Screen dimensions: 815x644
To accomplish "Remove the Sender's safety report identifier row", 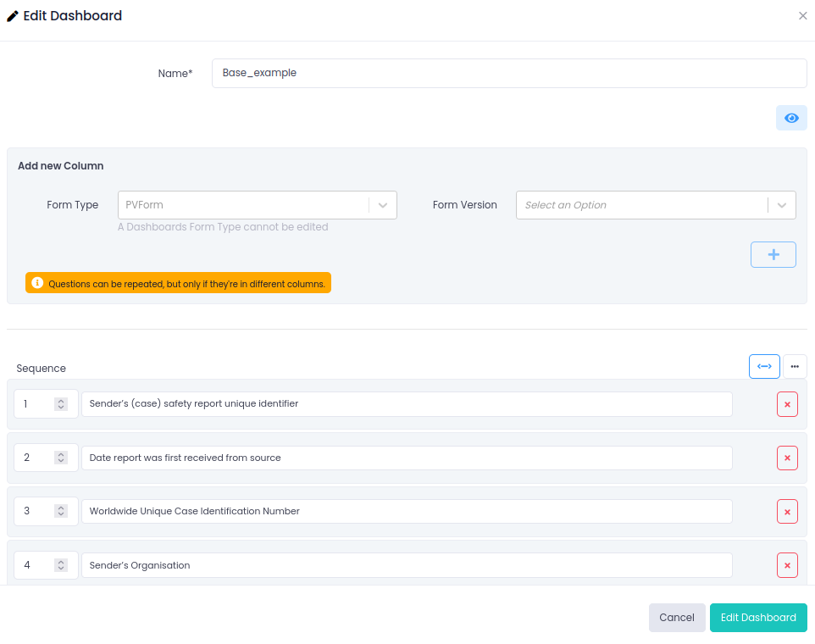I will point(787,404).
